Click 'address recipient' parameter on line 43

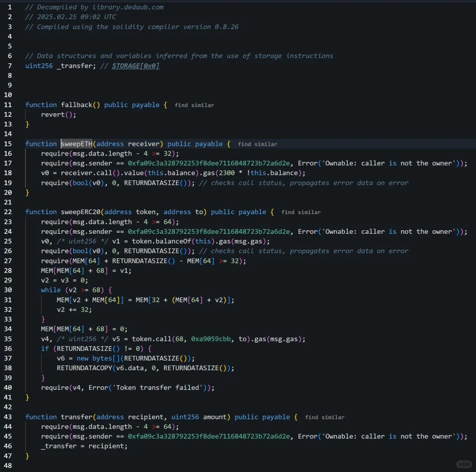pos(131,417)
